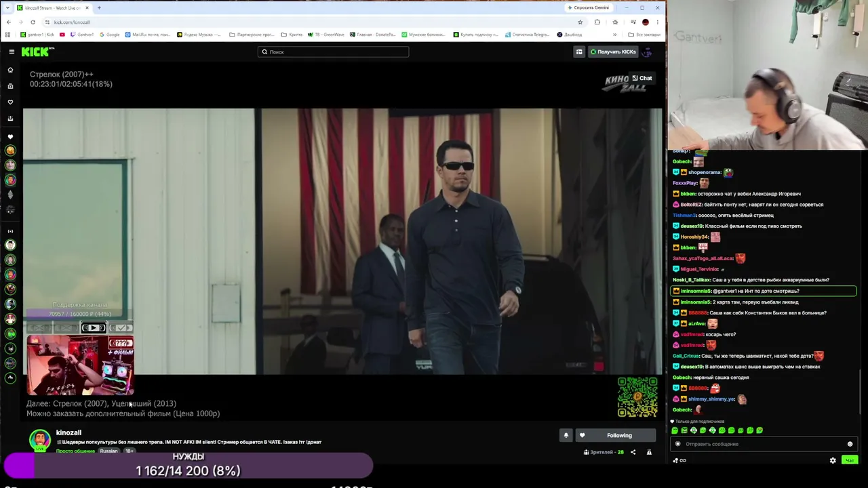
Task: Show hidden bookmarks with the chevron
Action: 615,35
